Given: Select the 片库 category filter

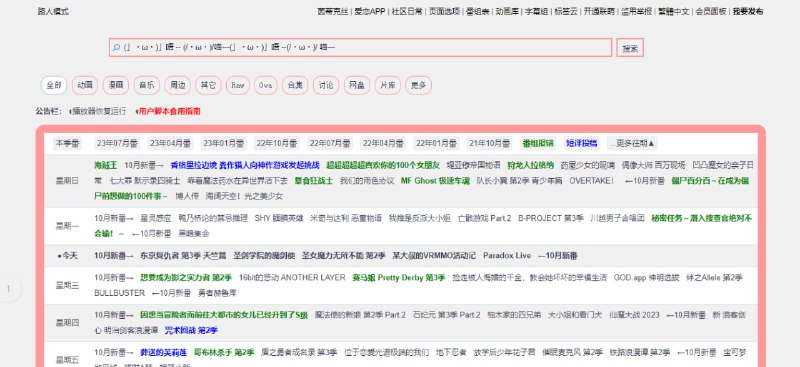Looking at the screenshot, I should (x=388, y=85).
